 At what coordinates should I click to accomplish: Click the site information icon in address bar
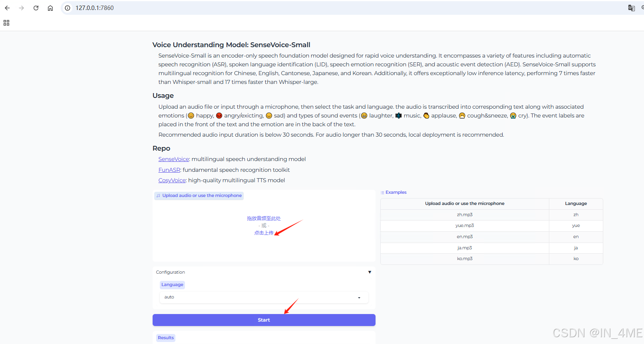[x=68, y=8]
